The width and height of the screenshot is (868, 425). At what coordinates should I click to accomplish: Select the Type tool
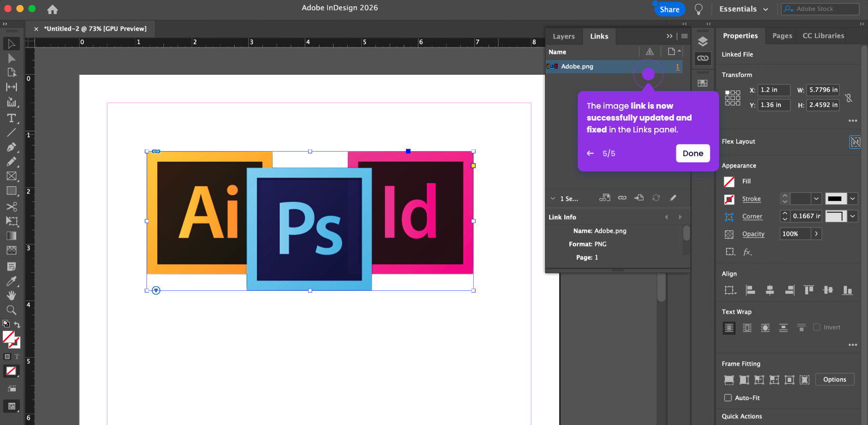pyautogui.click(x=11, y=118)
